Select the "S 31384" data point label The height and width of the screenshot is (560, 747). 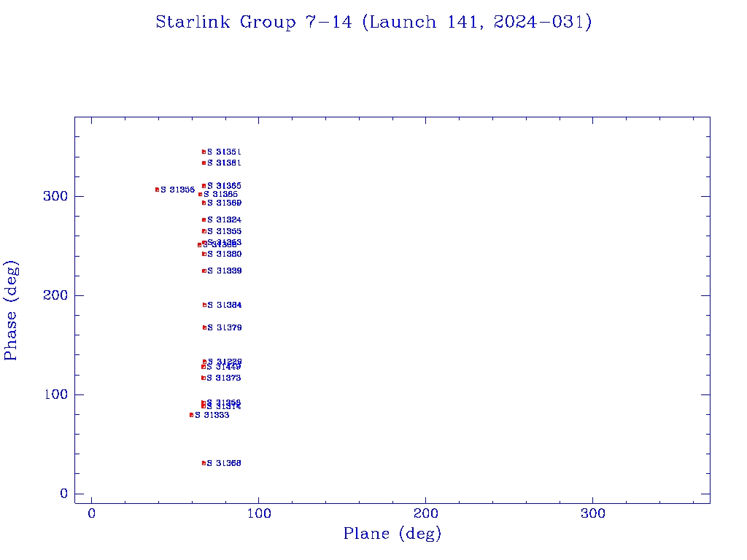point(225,306)
